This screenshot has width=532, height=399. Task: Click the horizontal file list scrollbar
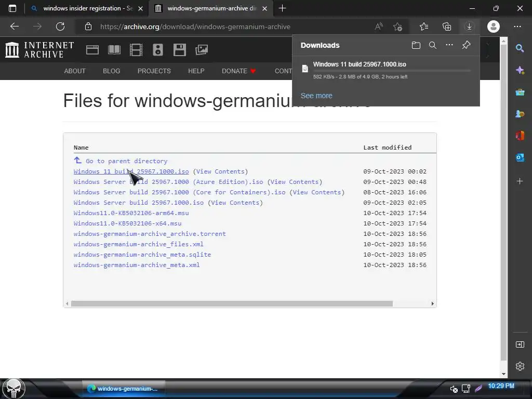pyautogui.click(x=232, y=303)
